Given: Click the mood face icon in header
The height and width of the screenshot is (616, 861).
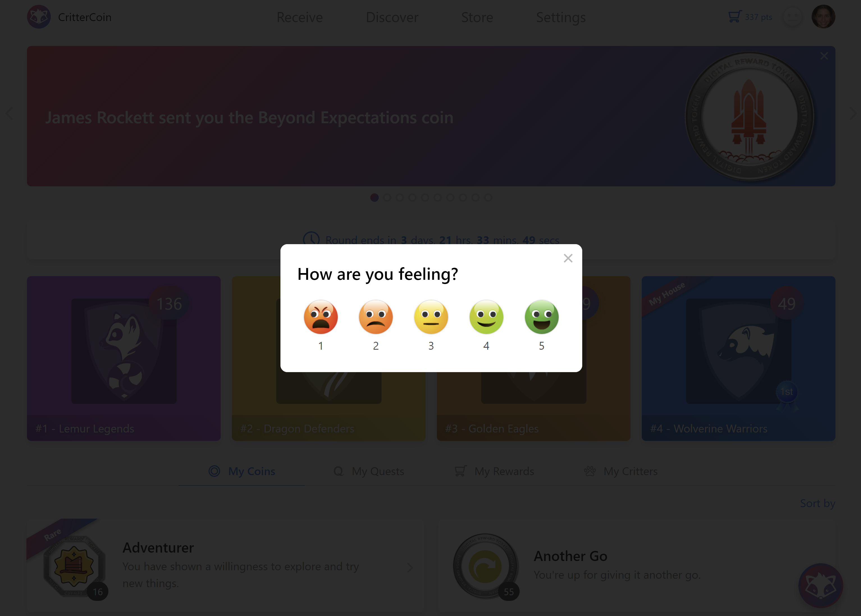Looking at the screenshot, I should coord(792,17).
